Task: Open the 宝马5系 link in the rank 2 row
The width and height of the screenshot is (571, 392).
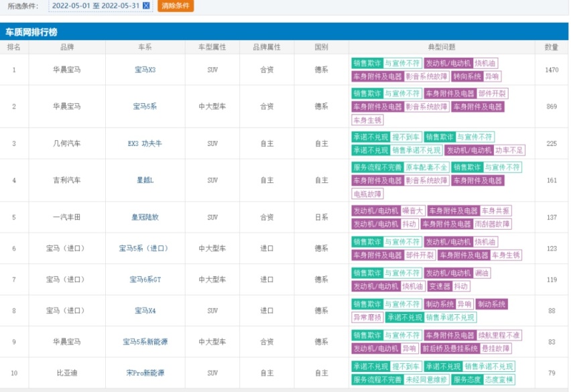Action: 145,107
